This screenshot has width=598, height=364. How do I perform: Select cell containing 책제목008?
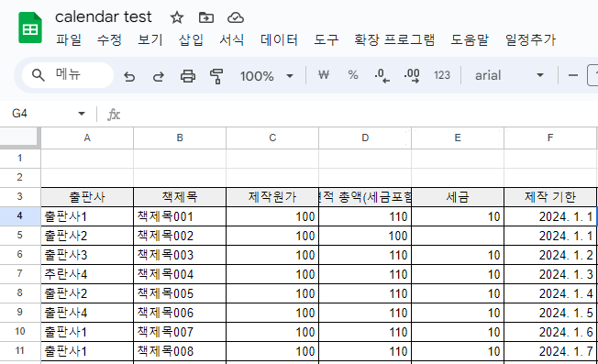click(180, 351)
